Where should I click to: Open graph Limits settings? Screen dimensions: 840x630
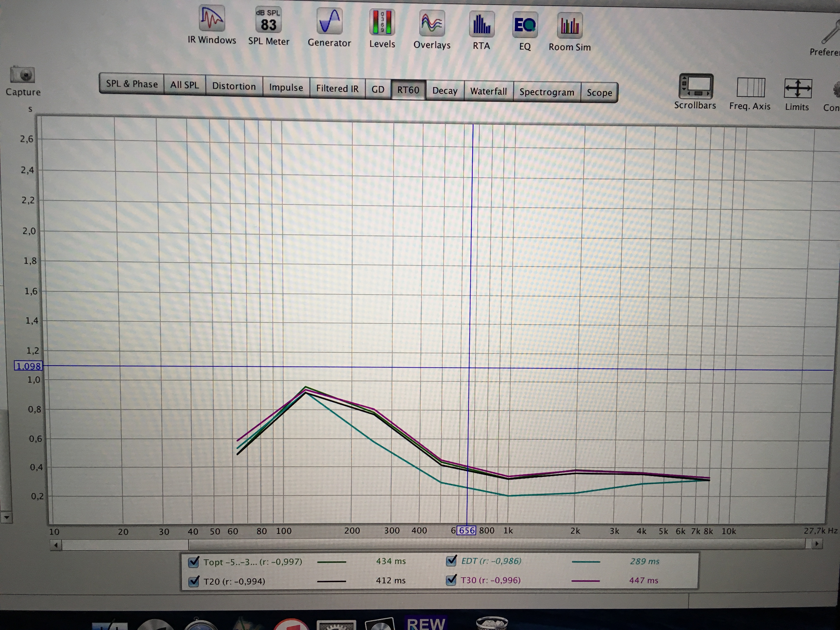coord(797,89)
